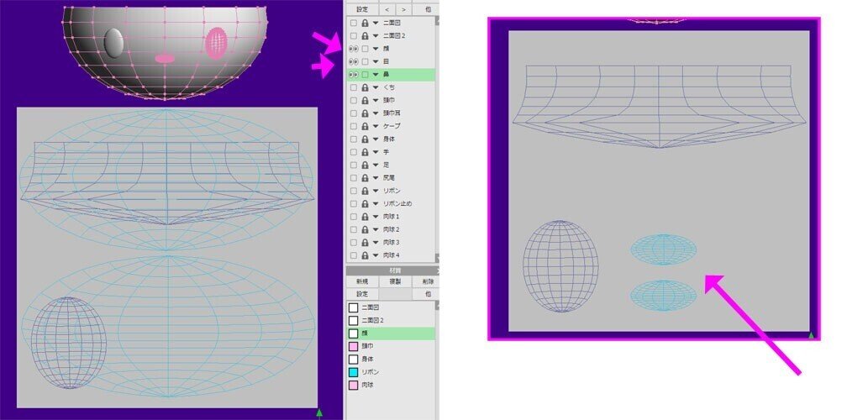
Task: Unlock 肉球4 with its lock icon
Action: coord(365,255)
